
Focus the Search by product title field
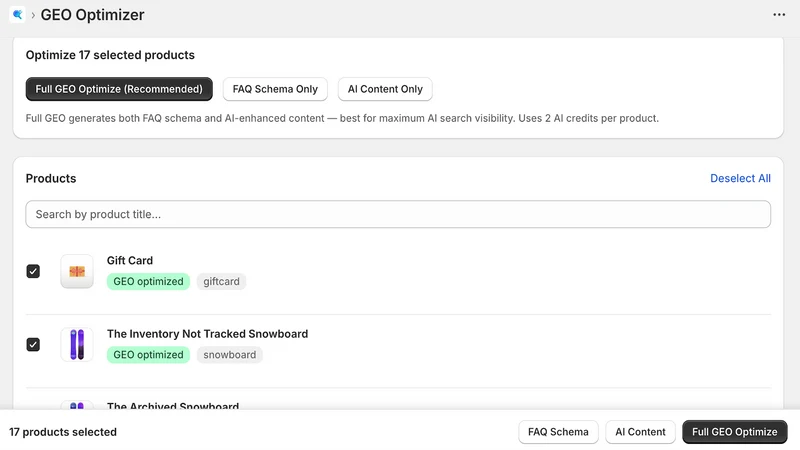click(x=398, y=214)
